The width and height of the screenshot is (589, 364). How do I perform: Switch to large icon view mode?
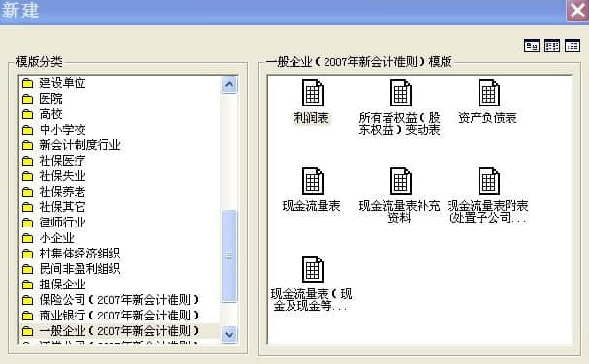(x=532, y=46)
